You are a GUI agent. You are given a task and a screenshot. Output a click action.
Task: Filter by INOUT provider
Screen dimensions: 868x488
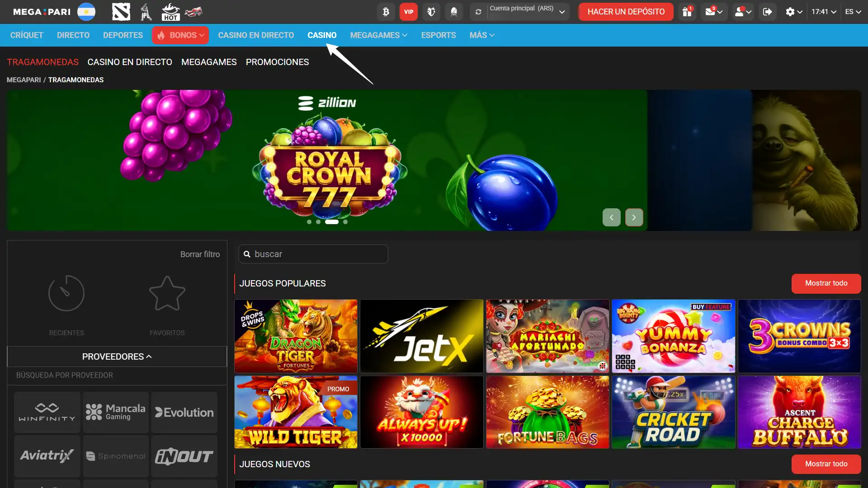click(x=184, y=456)
